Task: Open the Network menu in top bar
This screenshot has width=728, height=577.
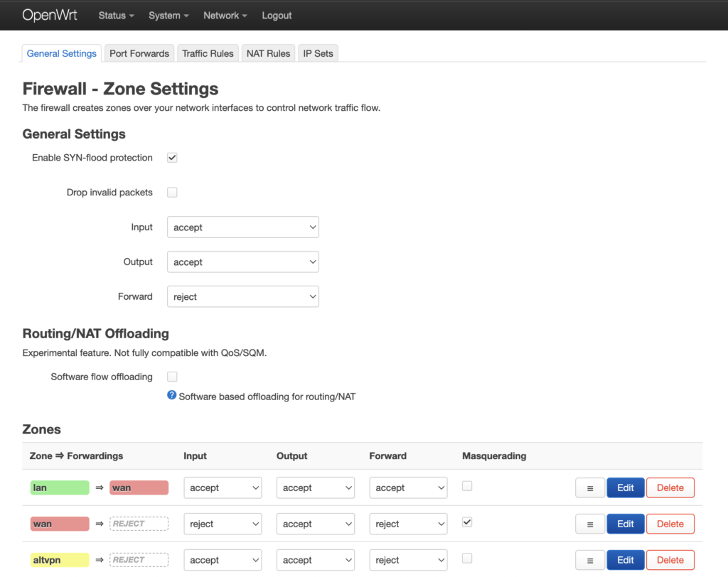Action: point(225,16)
